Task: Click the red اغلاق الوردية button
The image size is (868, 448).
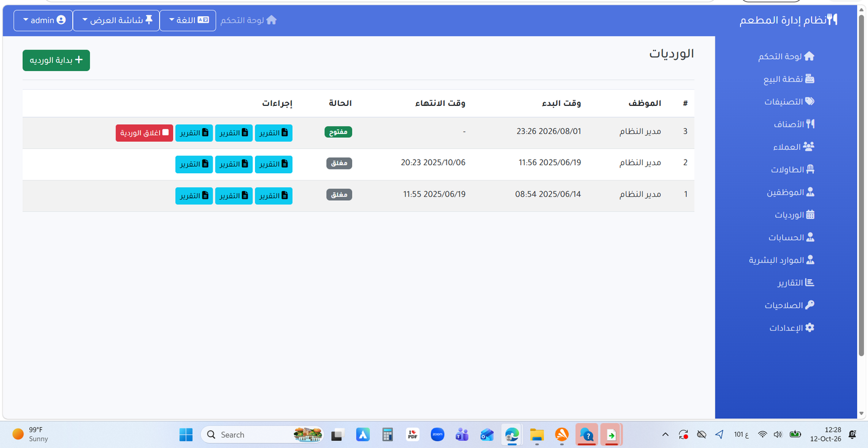Action: 144,133
